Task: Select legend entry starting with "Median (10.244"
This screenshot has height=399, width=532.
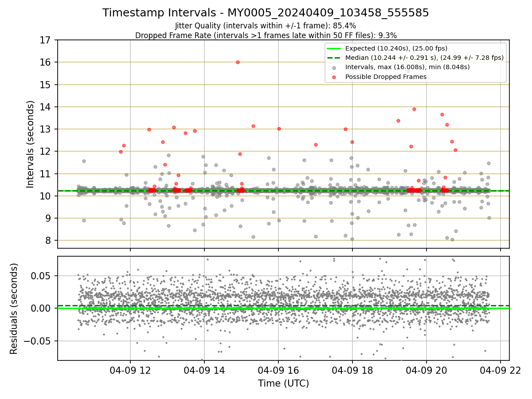Action: pos(424,58)
